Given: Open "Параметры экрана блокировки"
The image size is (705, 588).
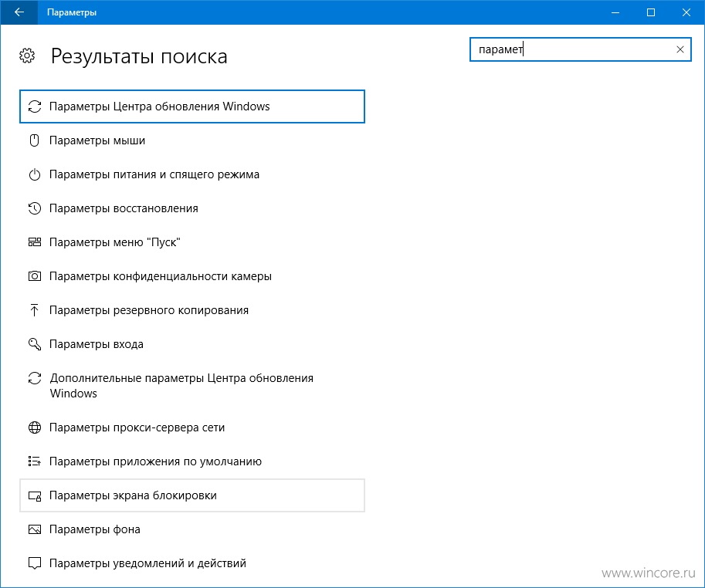Looking at the screenshot, I should pos(192,495).
